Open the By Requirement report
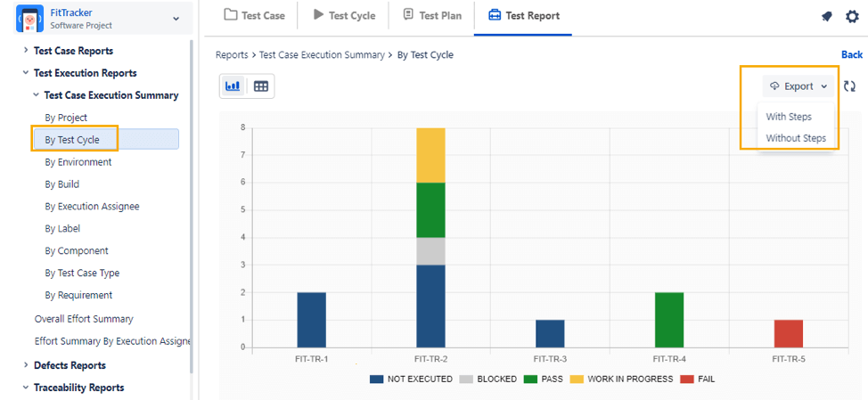The height and width of the screenshot is (400, 868). pyautogui.click(x=78, y=295)
